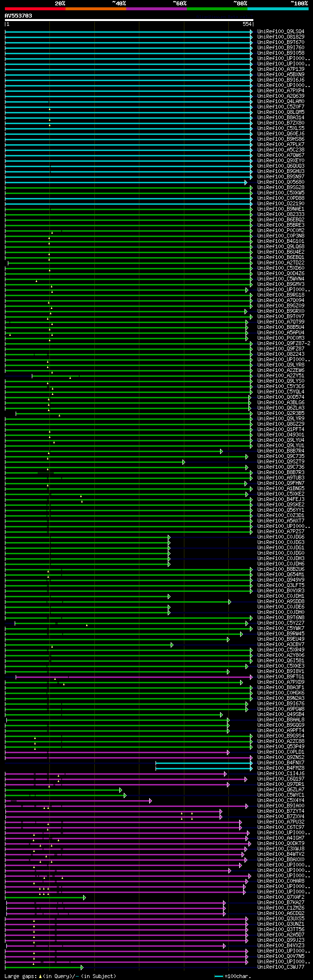Open UniRef100_A5BXN9 entry

click(281, 74)
